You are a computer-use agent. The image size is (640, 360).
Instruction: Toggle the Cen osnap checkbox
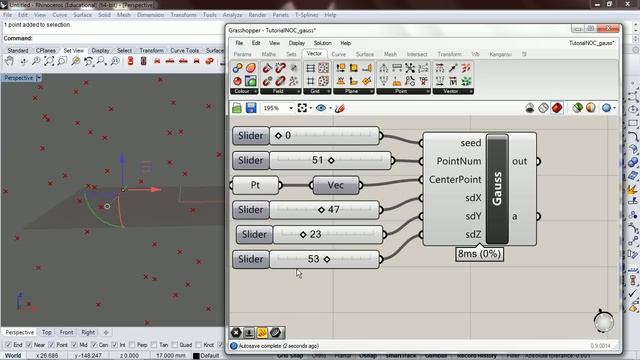(94, 345)
